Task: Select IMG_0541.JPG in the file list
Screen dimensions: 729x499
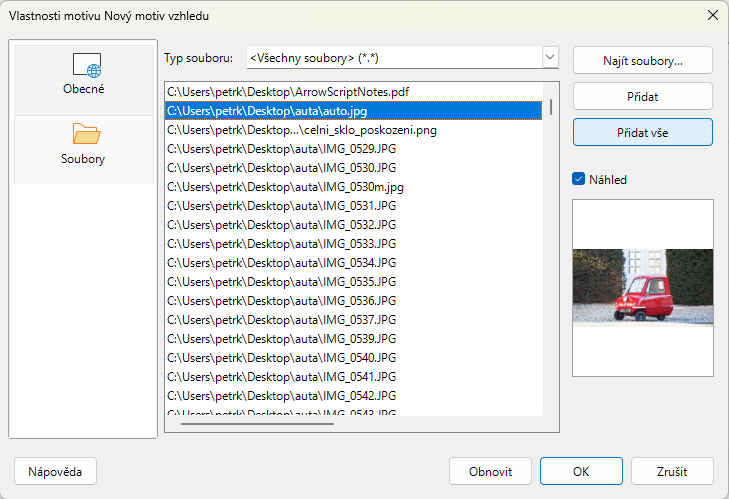Action: click(x=354, y=377)
